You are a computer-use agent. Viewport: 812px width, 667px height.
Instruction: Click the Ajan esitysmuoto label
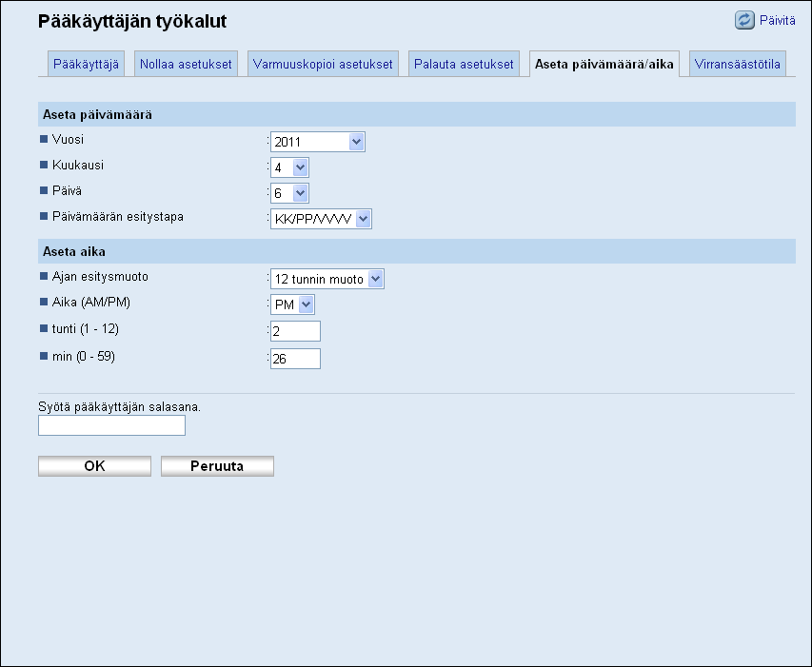(100, 276)
